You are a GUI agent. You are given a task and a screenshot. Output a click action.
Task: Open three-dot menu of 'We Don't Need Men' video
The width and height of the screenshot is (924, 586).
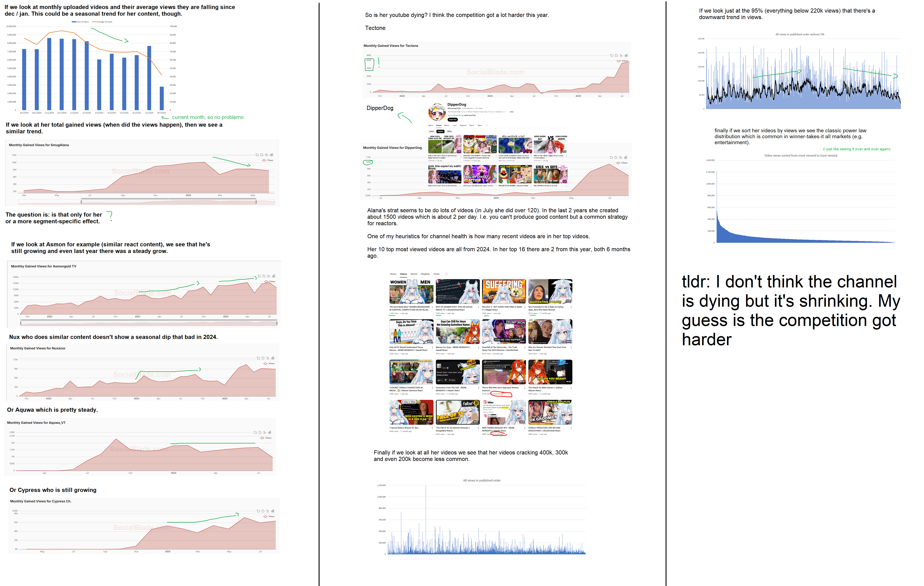click(x=432, y=307)
